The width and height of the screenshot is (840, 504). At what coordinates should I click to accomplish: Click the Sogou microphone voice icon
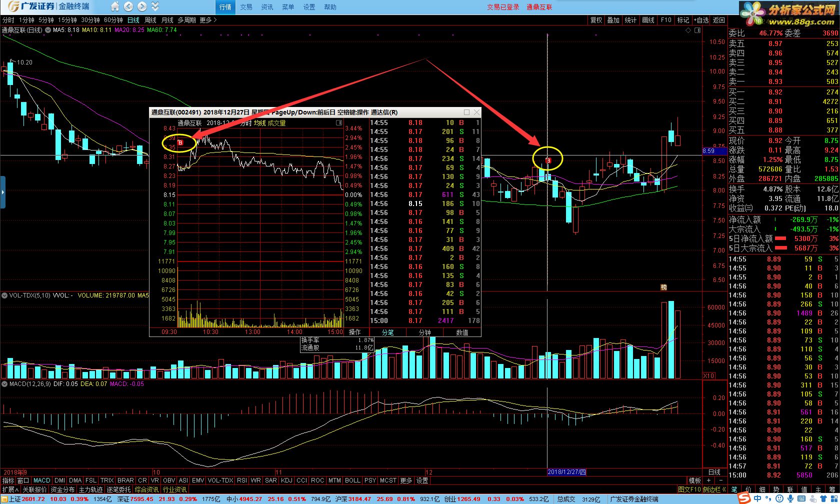click(x=790, y=498)
